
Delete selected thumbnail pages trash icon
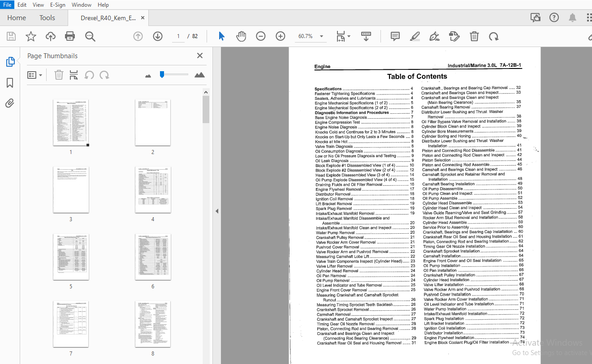59,75
